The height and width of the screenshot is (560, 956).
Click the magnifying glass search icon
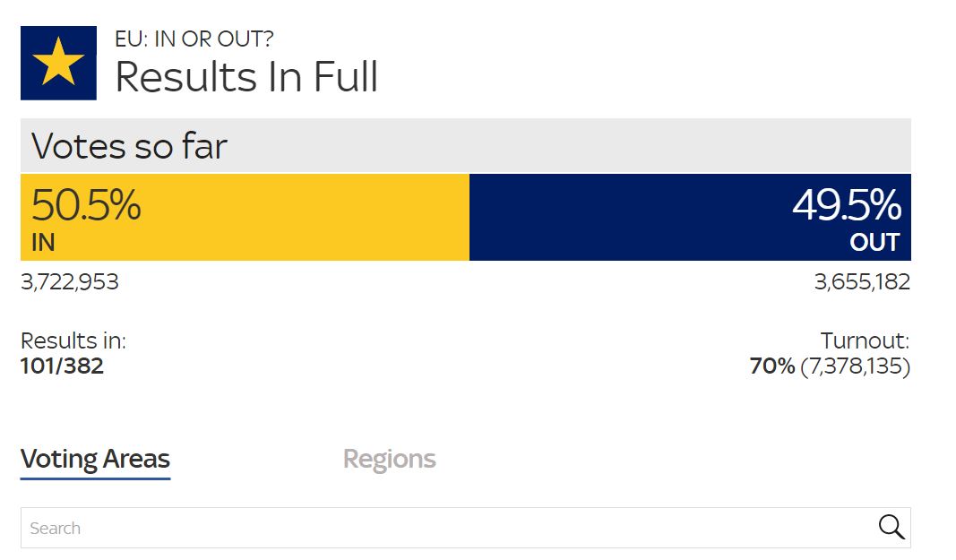point(891,527)
